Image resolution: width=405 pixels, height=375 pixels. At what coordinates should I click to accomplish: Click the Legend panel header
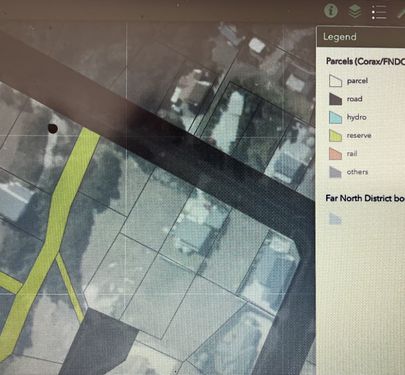(x=361, y=37)
